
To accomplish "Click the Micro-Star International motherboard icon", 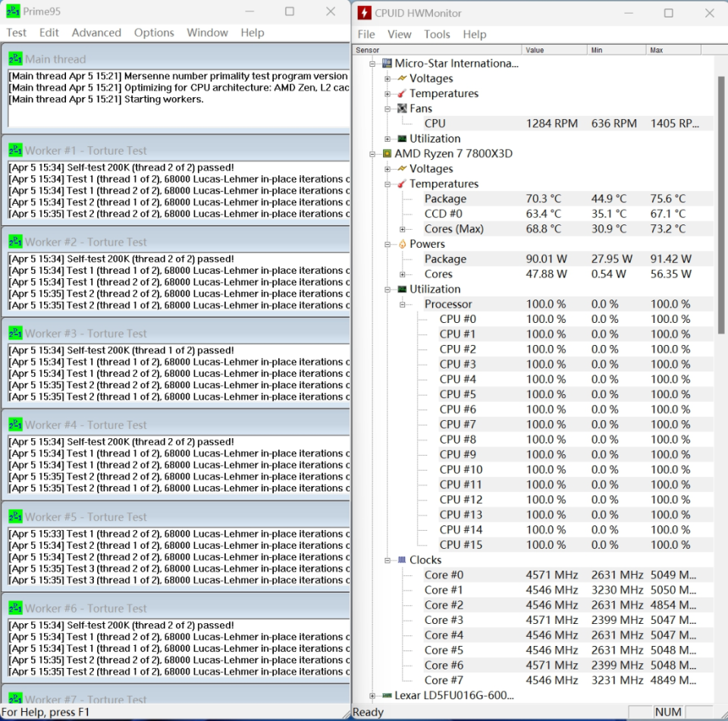I will point(387,64).
